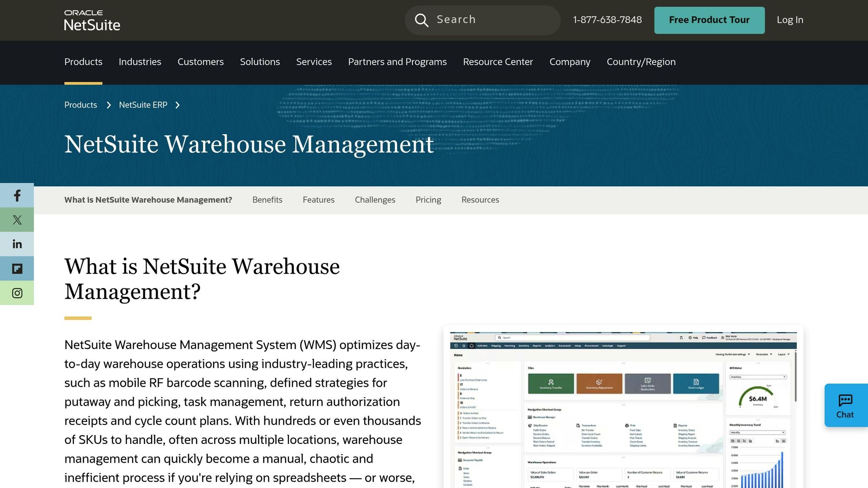Image resolution: width=868 pixels, height=488 pixels.
Task: Open the Solutions menu
Action: coord(260,62)
